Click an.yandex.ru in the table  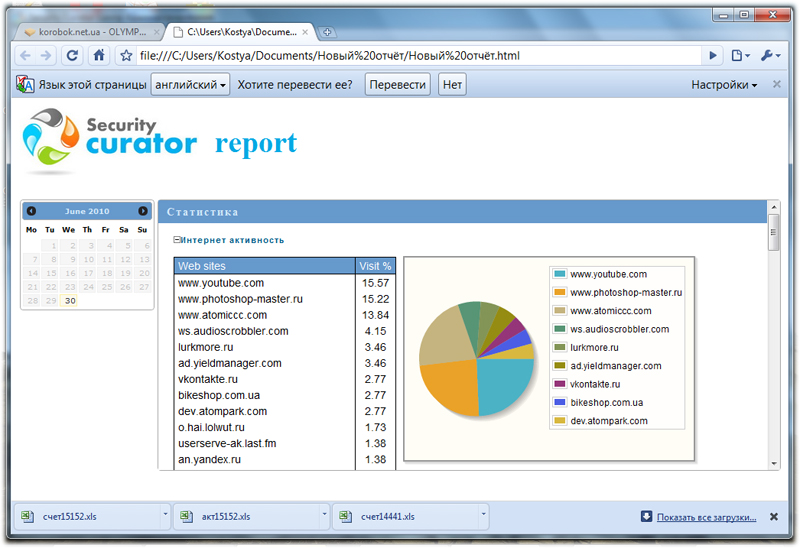coord(209,460)
